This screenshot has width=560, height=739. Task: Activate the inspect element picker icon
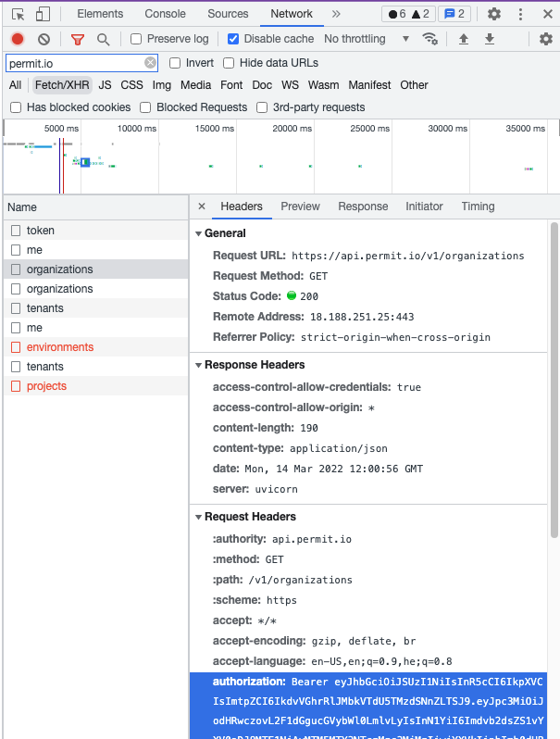(19, 14)
